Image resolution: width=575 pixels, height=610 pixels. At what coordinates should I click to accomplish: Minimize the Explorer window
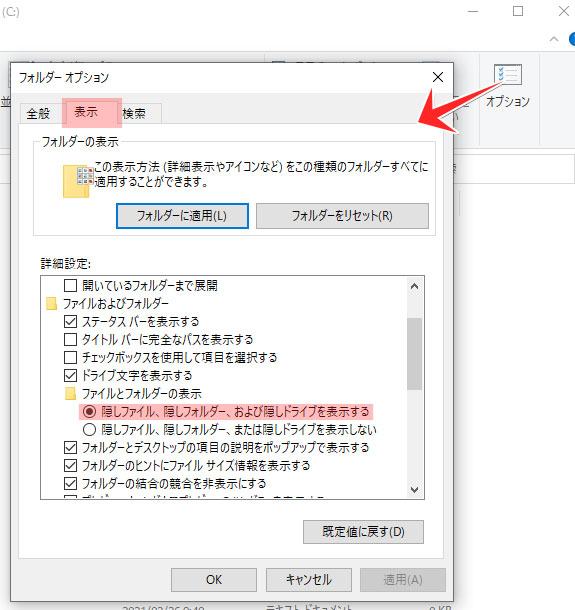[473, 12]
